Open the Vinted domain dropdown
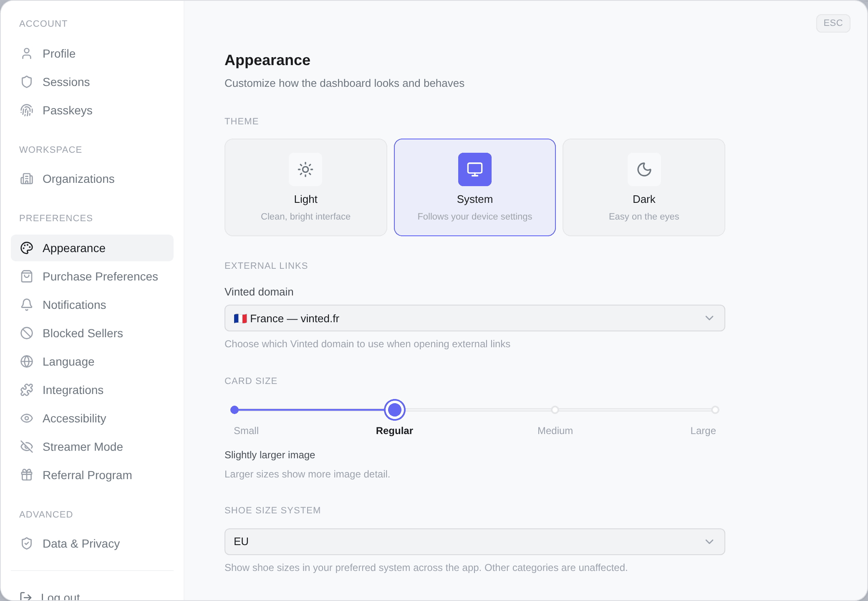Screen dimensions: 868x601 475,318
